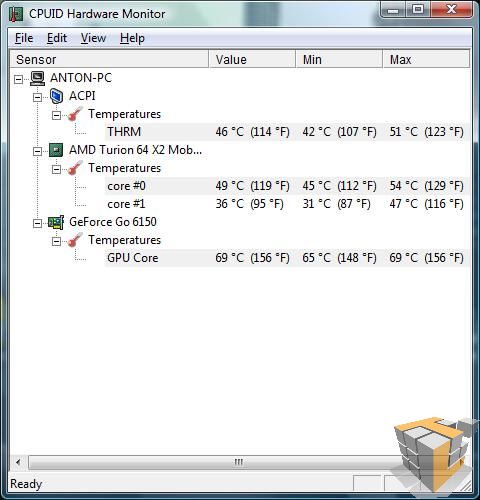Collapse the ACPI tree node
Image resolution: width=480 pixels, height=500 pixels.
tap(37, 97)
